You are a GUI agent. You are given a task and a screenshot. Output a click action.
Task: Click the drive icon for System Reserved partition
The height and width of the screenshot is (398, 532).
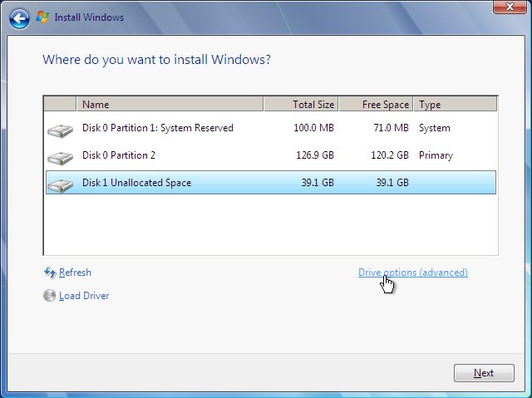coord(59,130)
